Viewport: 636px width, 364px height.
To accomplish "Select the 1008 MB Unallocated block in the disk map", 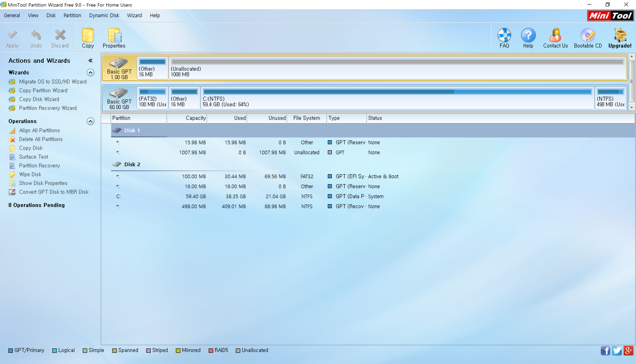I will (x=397, y=68).
